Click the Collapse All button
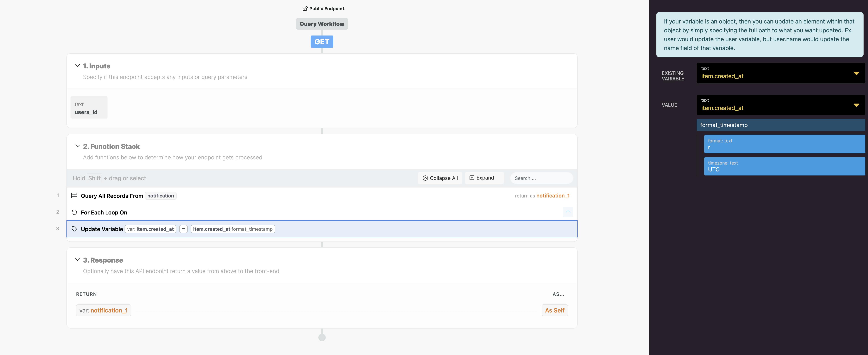The width and height of the screenshot is (868, 355). pos(440,178)
